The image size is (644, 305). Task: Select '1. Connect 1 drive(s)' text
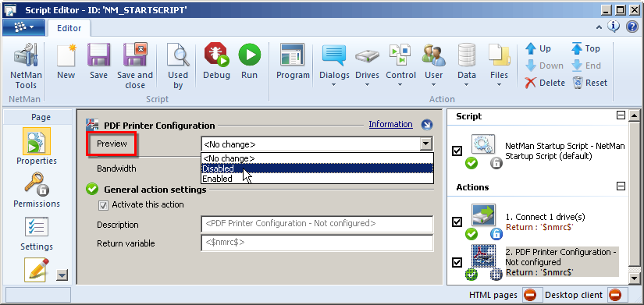545,217
